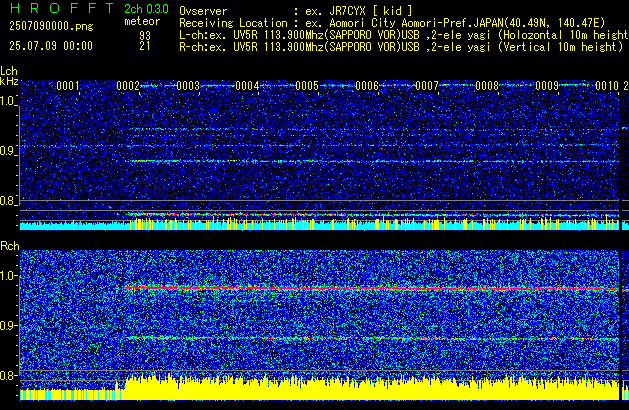The width and height of the screenshot is (629, 410).
Task: Click the timestamp 25.07.09 00:00
Action: coord(51,46)
